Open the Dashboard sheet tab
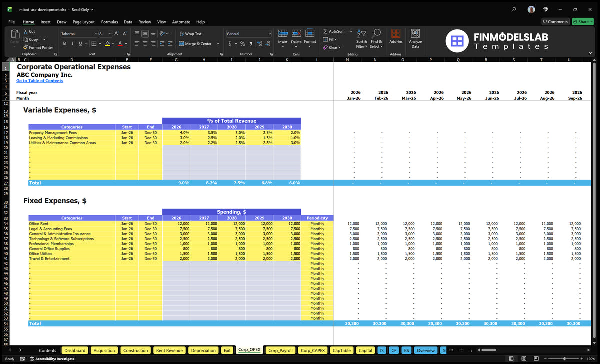This screenshot has height=364, width=600. click(75, 350)
